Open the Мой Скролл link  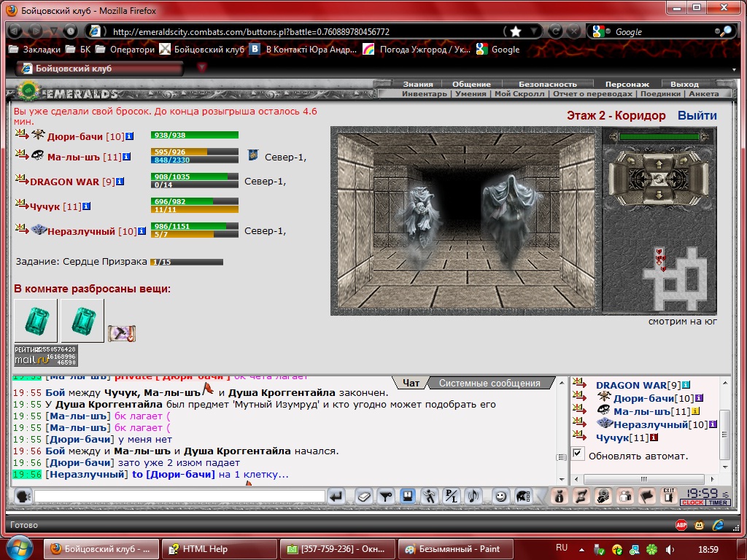coord(519,94)
